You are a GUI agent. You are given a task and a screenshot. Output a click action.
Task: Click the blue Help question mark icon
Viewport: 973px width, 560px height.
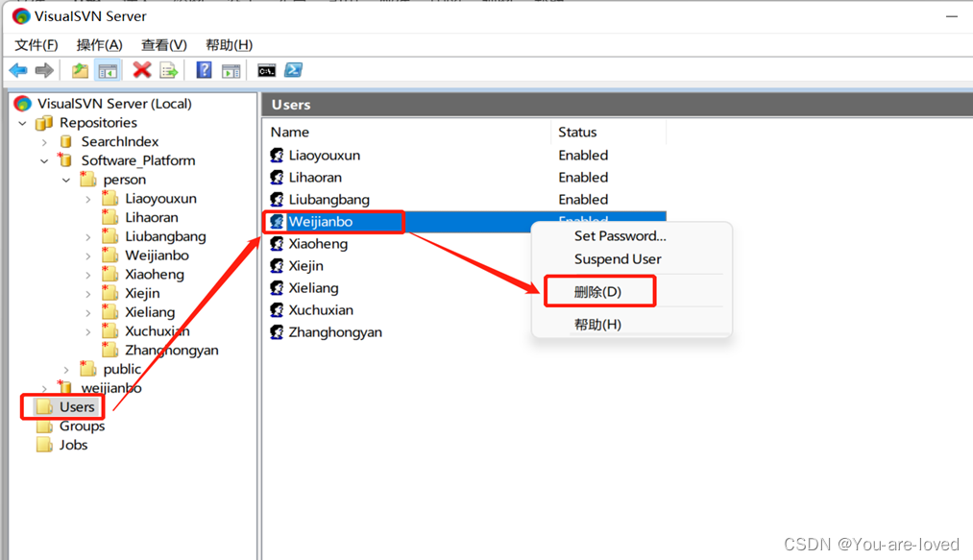coord(205,70)
